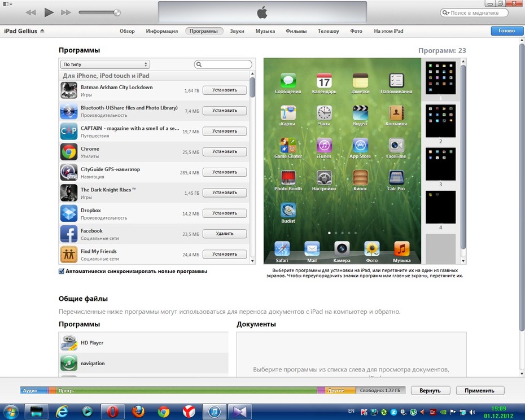The height and width of the screenshot is (420, 525).
Task: Eject iPad Gellius with the eject icon
Action: [x=42, y=31]
